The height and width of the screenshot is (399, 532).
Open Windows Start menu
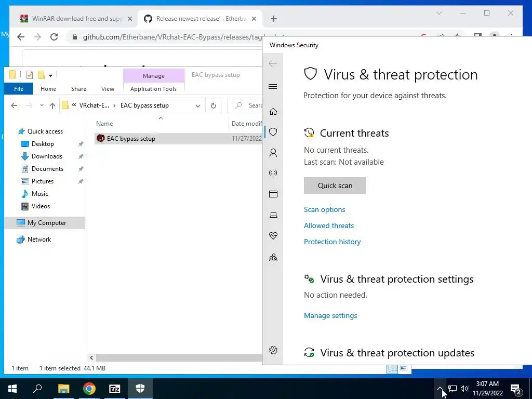click(12, 389)
